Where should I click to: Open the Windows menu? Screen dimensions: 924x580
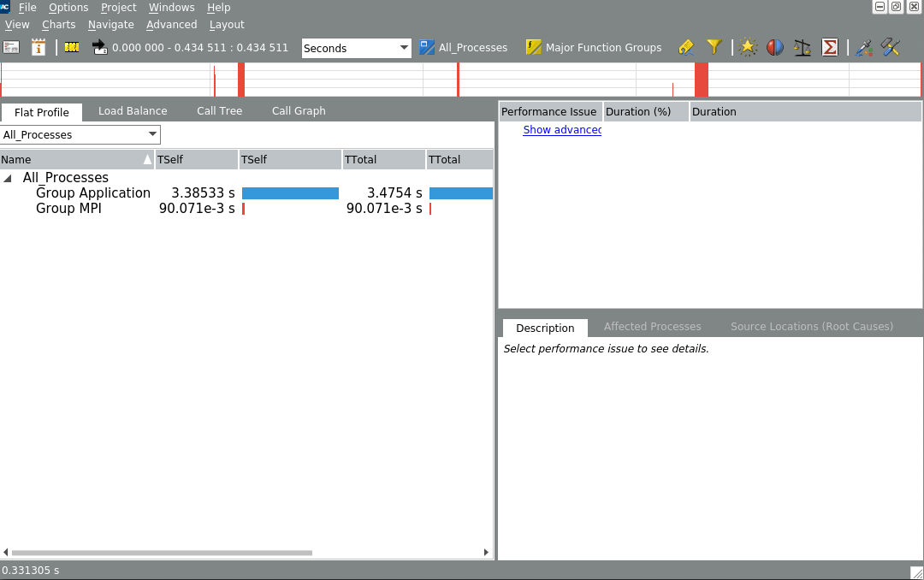tap(171, 8)
